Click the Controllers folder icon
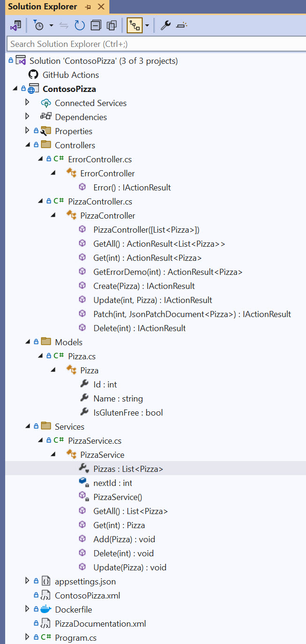The width and height of the screenshot is (306, 644). (46, 144)
